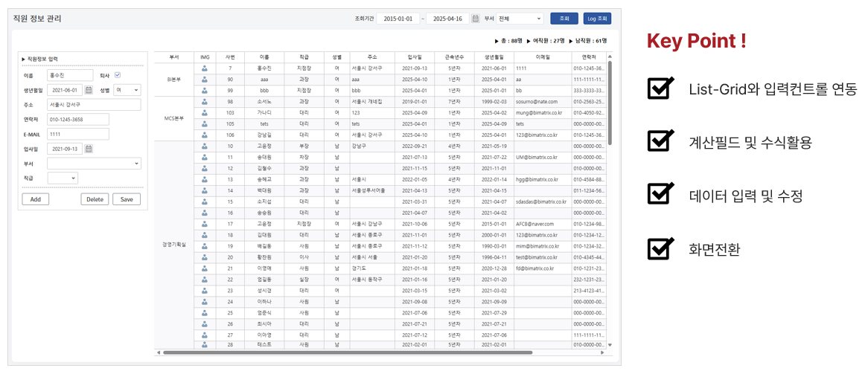Toggle the 퇴사 checkbox
Image resolution: width=868 pixels, height=374 pixels.
[x=118, y=75]
